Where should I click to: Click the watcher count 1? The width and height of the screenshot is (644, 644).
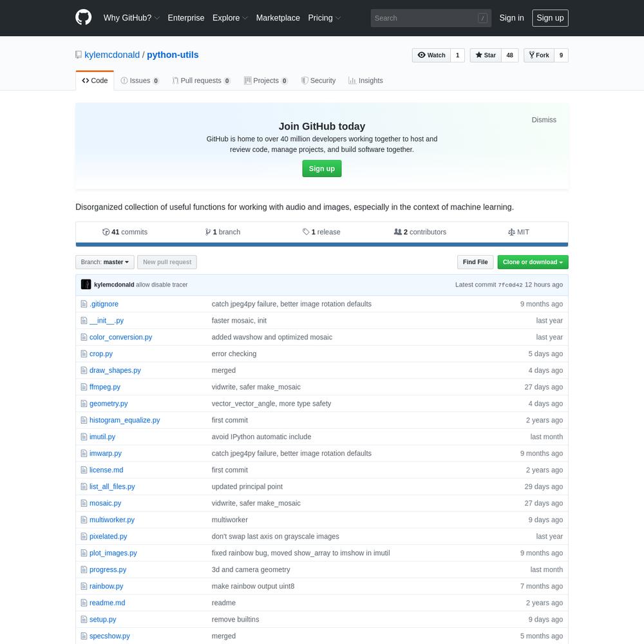click(x=457, y=55)
